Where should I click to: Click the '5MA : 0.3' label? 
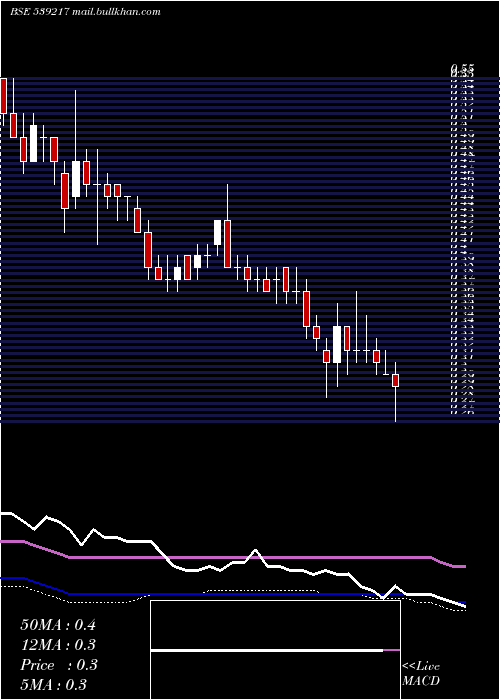coord(54,684)
